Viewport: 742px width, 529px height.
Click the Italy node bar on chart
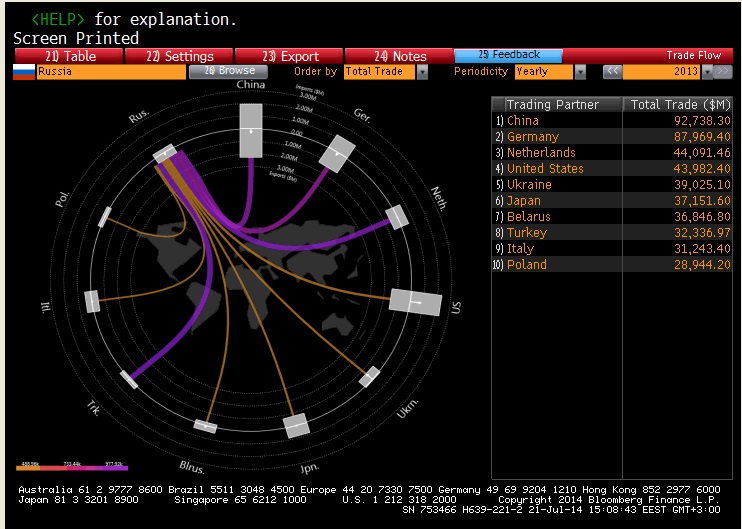click(x=92, y=301)
